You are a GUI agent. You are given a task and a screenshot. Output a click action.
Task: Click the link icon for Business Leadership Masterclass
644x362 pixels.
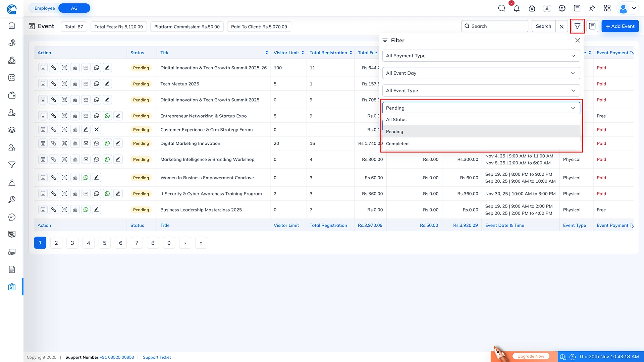tap(54, 210)
